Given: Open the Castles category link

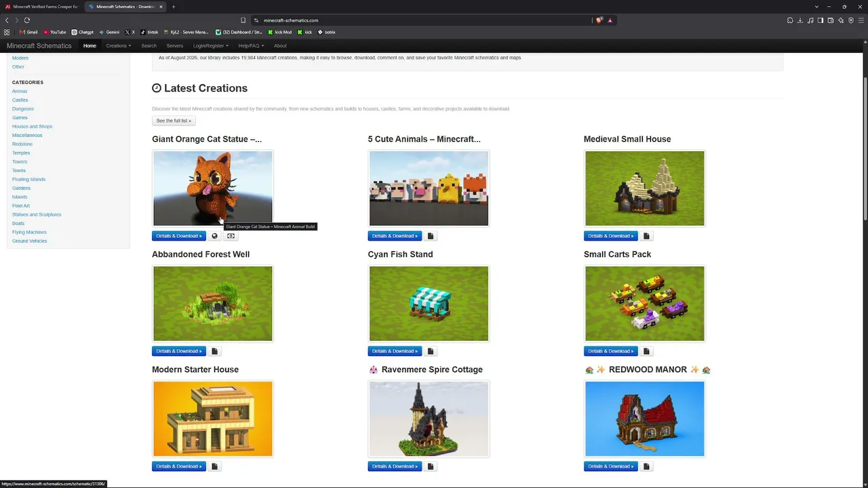Looking at the screenshot, I should 20,100.
